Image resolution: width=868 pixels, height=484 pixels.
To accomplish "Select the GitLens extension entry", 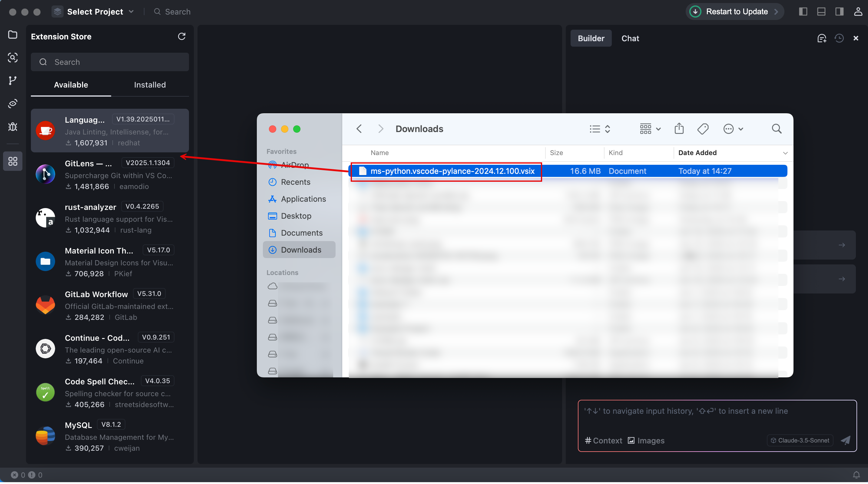I will pyautogui.click(x=110, y=174).
